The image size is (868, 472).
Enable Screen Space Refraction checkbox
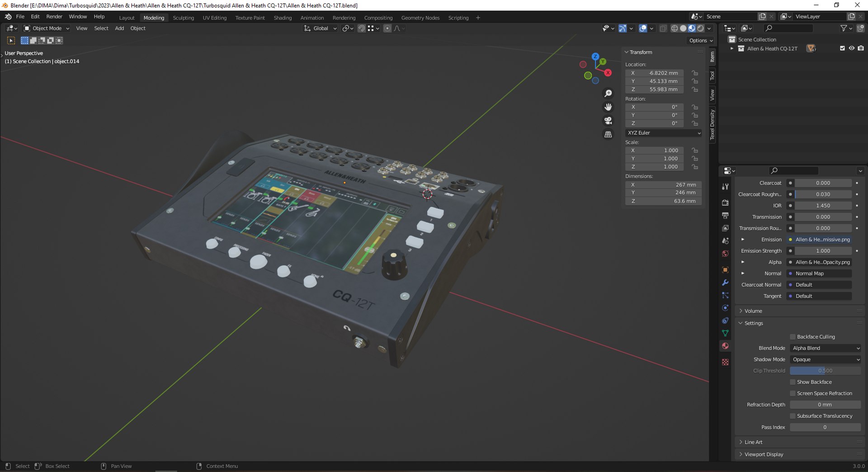793,393
